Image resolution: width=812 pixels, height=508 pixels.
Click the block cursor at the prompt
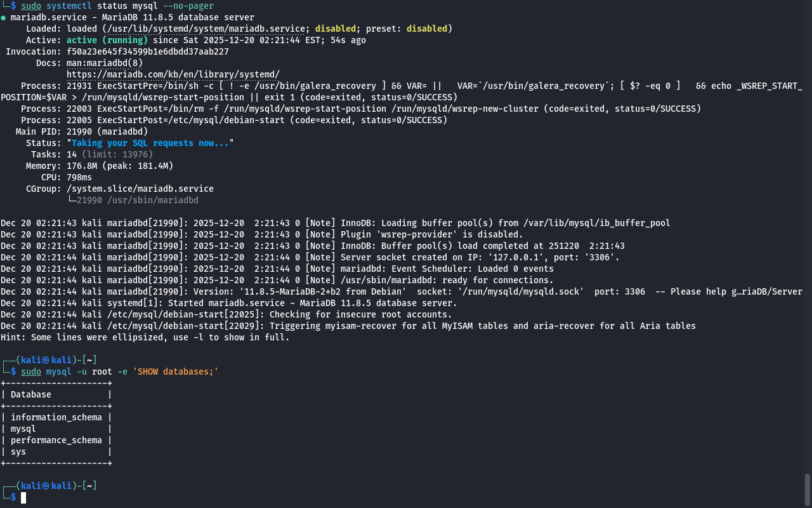(23, 497)
